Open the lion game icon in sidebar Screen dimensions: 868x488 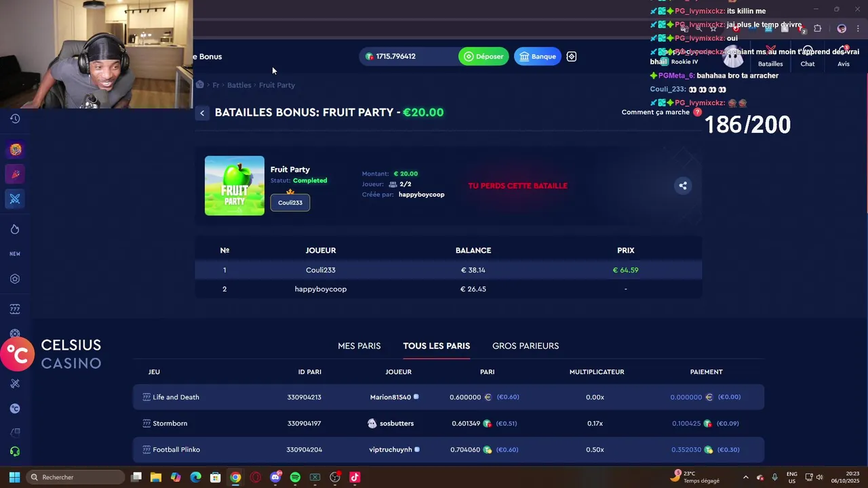click(16, 150)
